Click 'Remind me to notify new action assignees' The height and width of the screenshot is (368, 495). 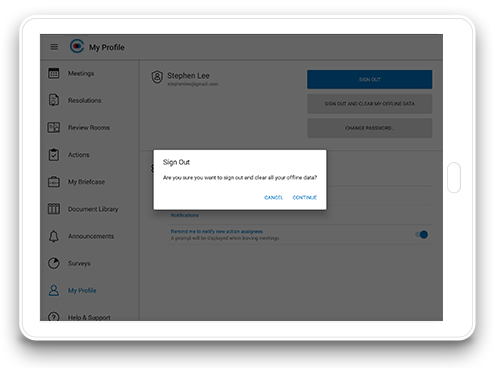[x=217, y=231]
